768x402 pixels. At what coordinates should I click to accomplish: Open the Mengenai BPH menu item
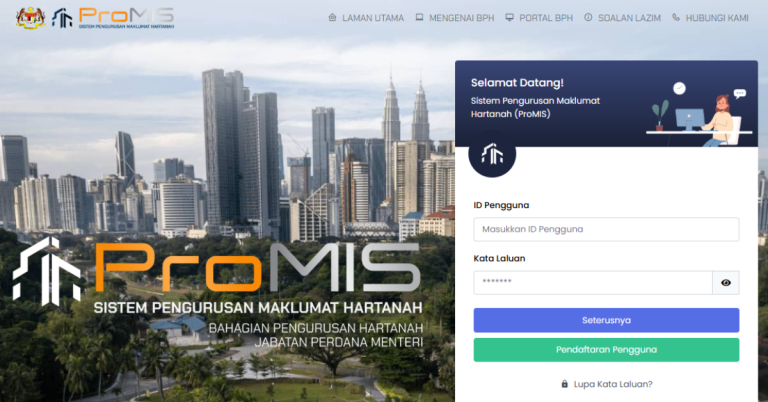pyautogui.click(x=455, y=18)
